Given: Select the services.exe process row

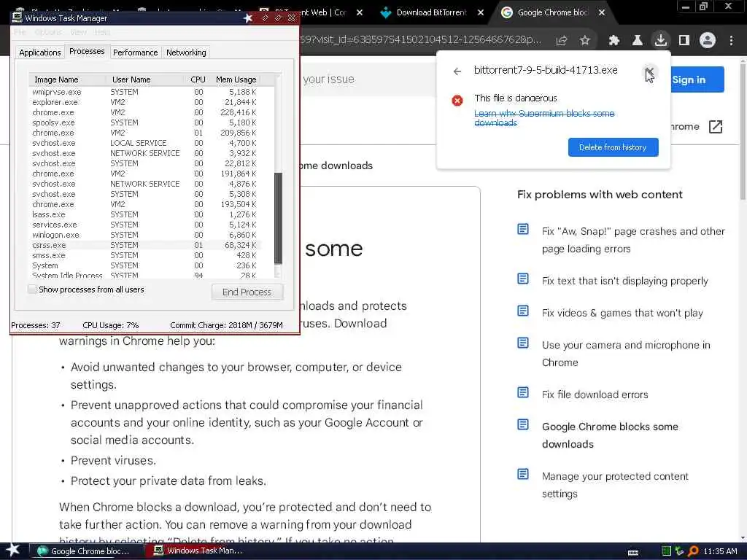Looking at the screenshot, I should [144, 225].
